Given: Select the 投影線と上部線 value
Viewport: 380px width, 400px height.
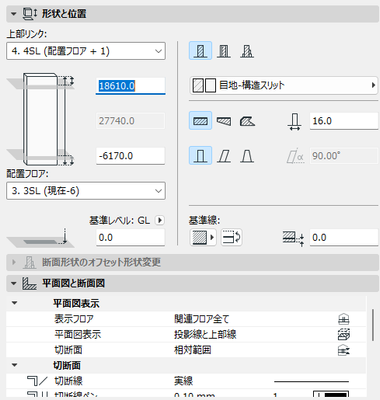Looking at the screenshot, I should coord(205,334).
